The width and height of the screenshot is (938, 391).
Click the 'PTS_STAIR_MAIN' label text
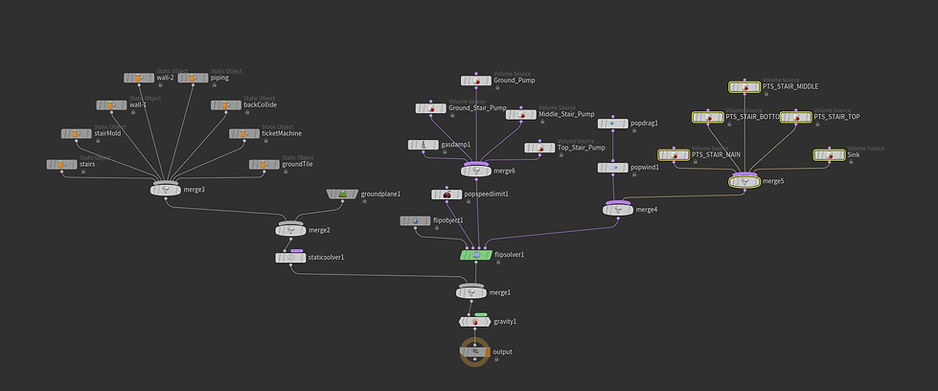716,155
